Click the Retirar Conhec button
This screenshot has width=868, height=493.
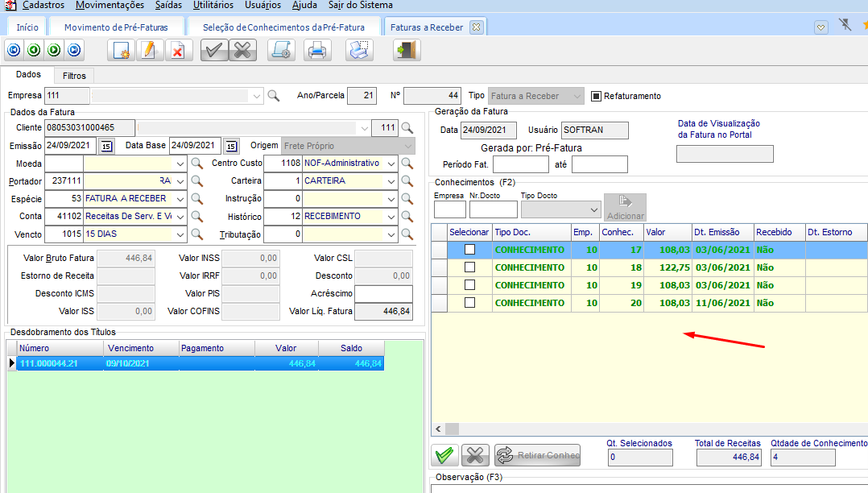tap(537, 455)
